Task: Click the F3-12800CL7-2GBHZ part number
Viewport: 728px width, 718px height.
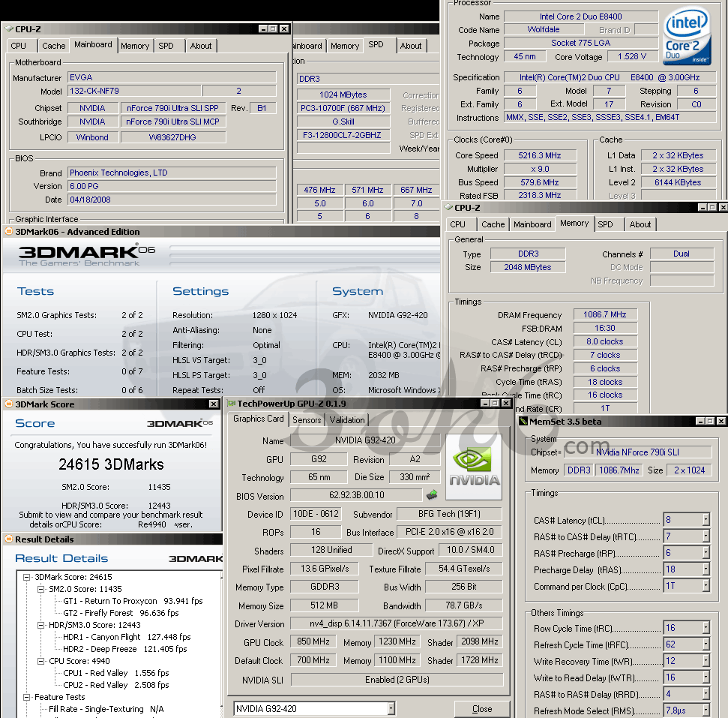Action: coord(343,135)
